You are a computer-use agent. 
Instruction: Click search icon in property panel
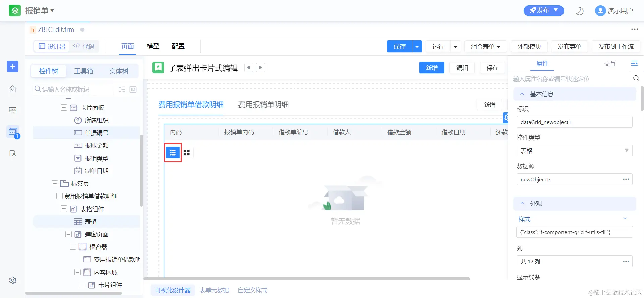tap(636, 78)
